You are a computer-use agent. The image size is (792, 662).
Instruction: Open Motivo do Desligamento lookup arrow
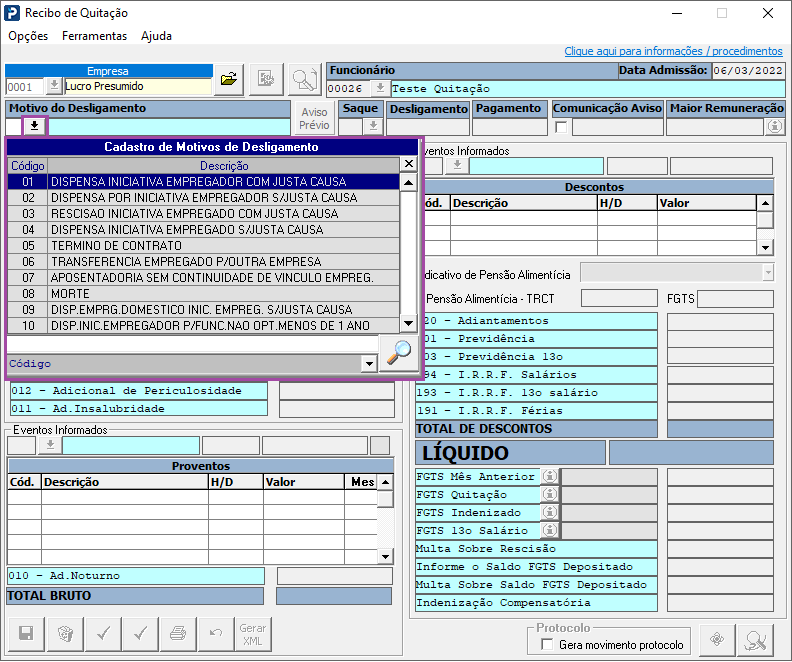(35, 126)
